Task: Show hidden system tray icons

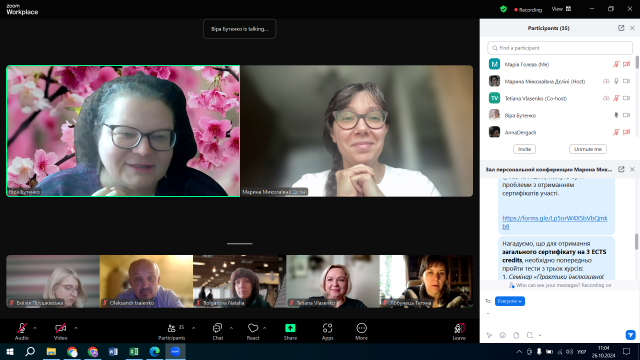Action: (x=519, y=352)
